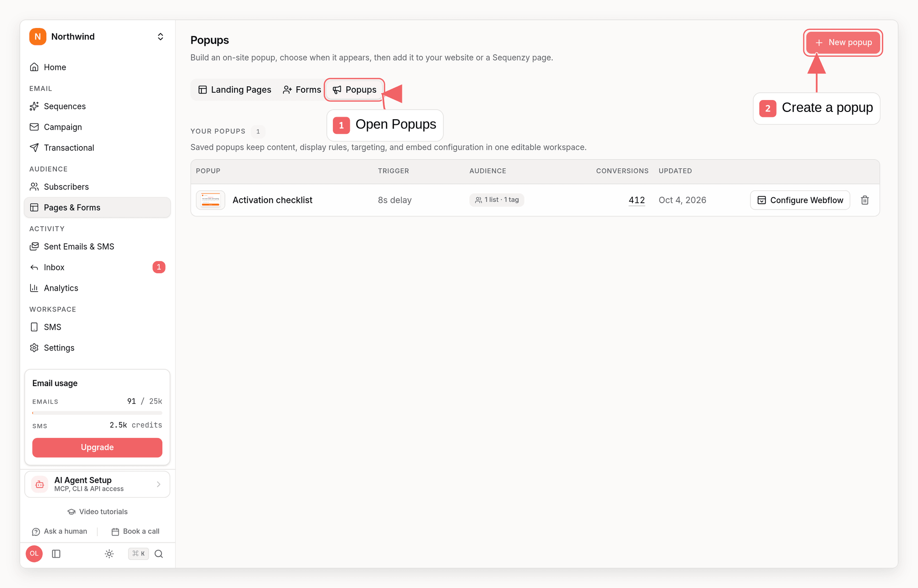Viewport: 918px width, 588px height.
Task: Open the Activation checklist popup thumbnail
Action: coord(211,200)
